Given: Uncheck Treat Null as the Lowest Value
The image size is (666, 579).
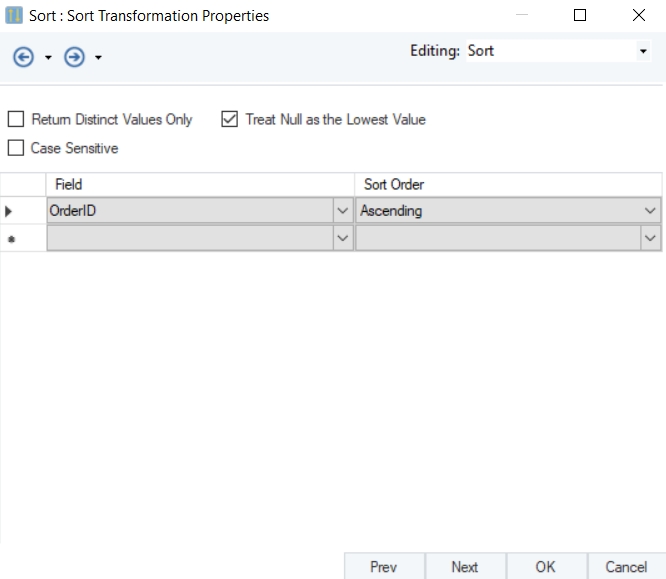Looking at the screenshot, I should [230, 120].
